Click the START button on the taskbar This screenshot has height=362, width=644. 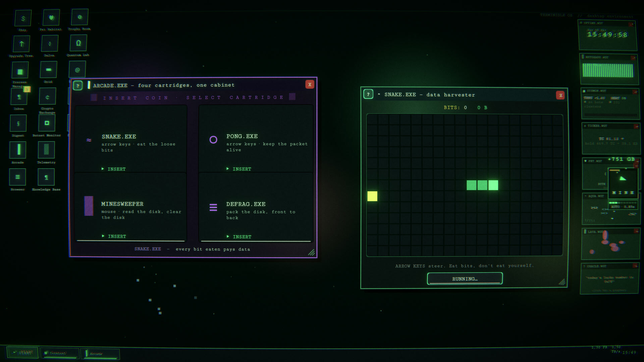pyautogui.click(x=22, y=353)
